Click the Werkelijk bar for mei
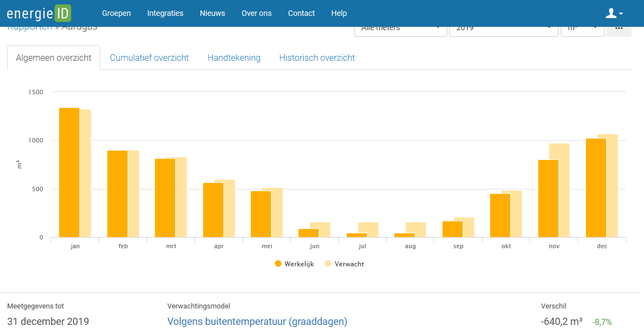Viewport: 644px width, 332px height. pos(261,214)
